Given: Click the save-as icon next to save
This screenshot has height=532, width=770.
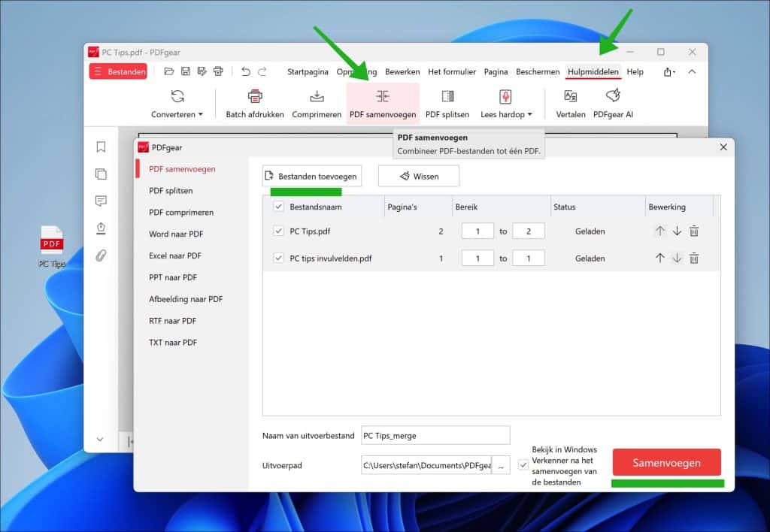Looking at the screenshot, I should [202, 71].
